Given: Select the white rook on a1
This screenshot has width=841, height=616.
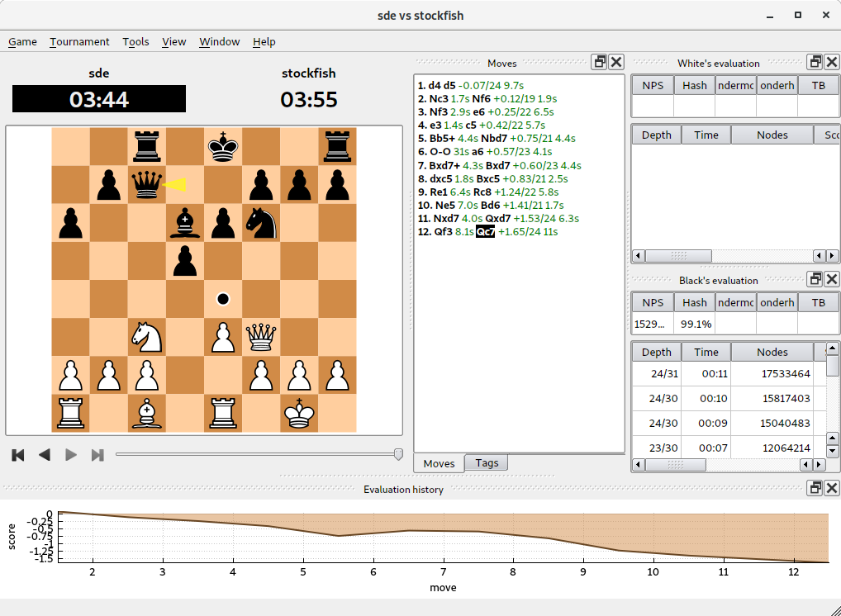Looking at the screenshot, I should [71, 414].
